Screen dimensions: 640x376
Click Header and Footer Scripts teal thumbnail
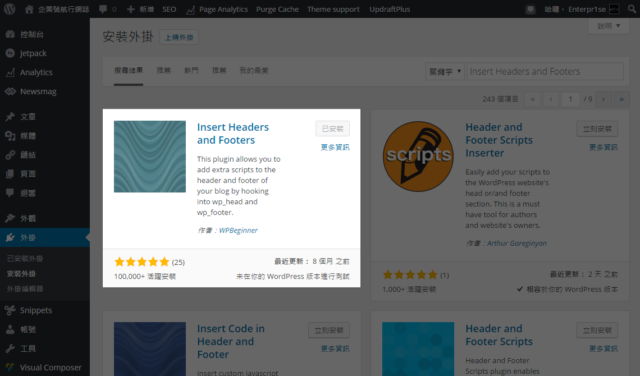(x=418, y=349)
